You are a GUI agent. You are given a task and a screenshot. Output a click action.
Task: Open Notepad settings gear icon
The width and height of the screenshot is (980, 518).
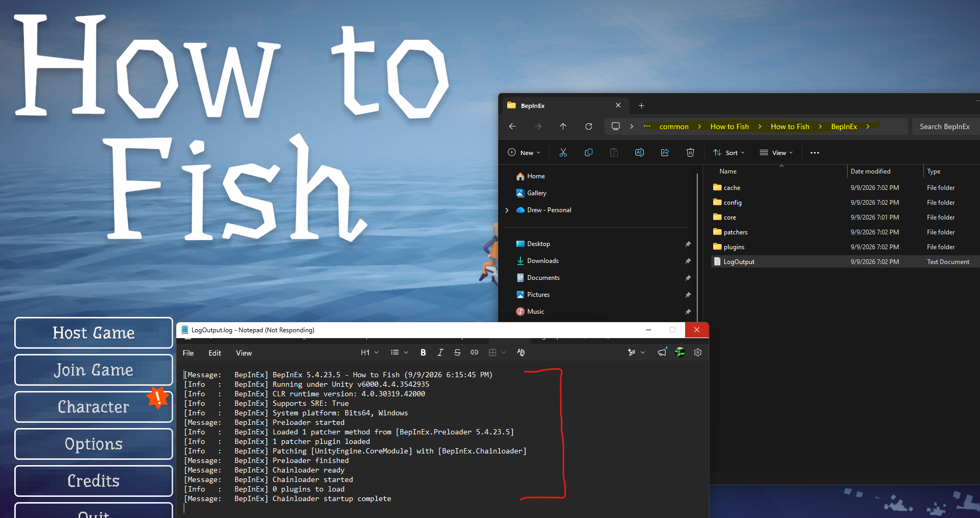click(698, 352)
